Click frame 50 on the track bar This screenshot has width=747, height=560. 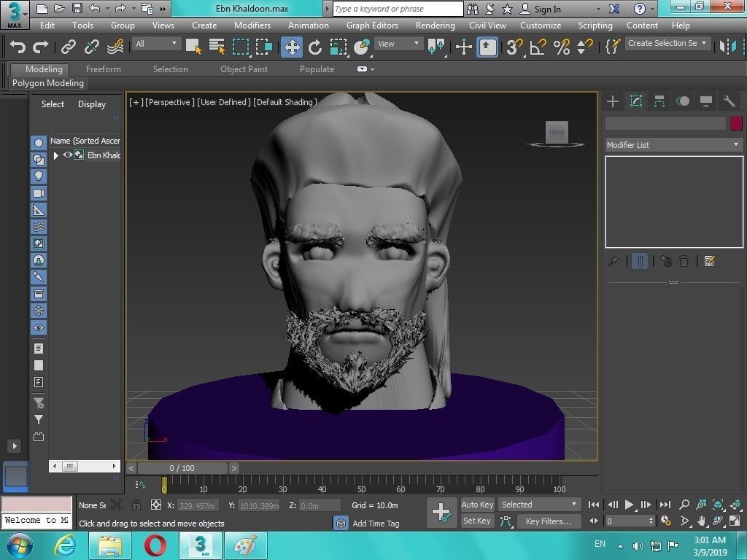click(362, 486)
